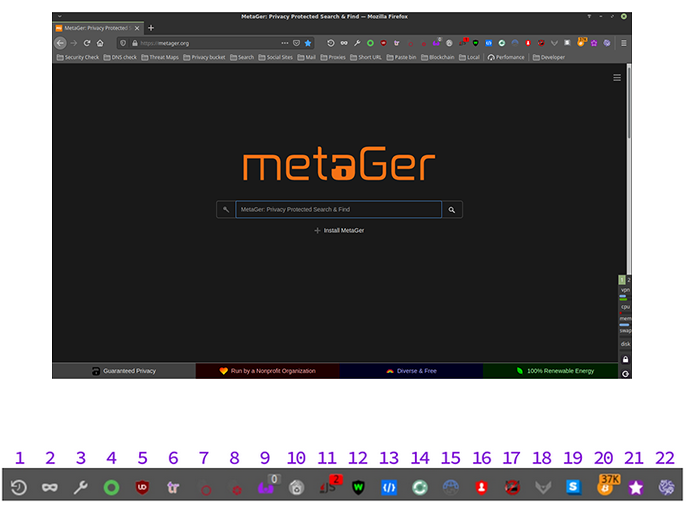Open a new tab with the plus button
The height and width of the screenshot is (512, 694).
[x=151, y=28]
